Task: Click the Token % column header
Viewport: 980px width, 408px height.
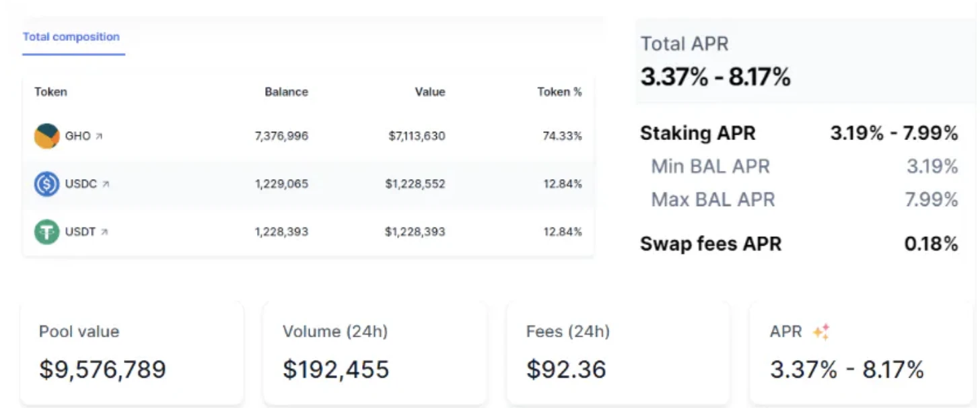Action: tap(559, 92)
